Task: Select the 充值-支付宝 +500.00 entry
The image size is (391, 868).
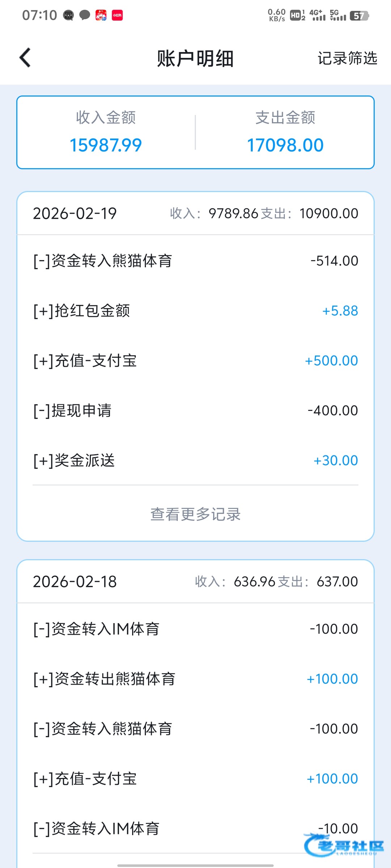Action: coord(195,361)
